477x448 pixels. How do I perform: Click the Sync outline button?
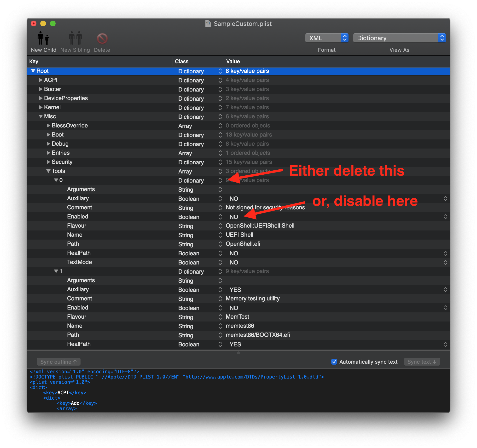pos(58,362)
